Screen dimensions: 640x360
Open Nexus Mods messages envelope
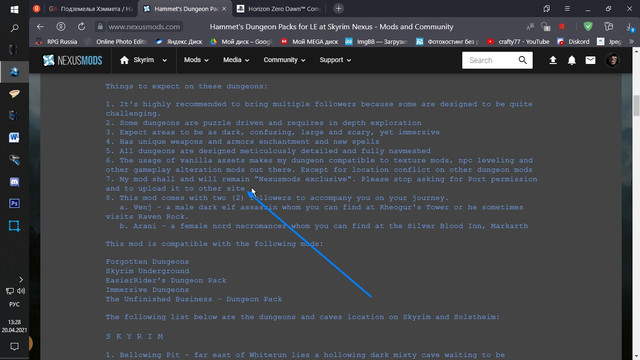coord(591,60)
